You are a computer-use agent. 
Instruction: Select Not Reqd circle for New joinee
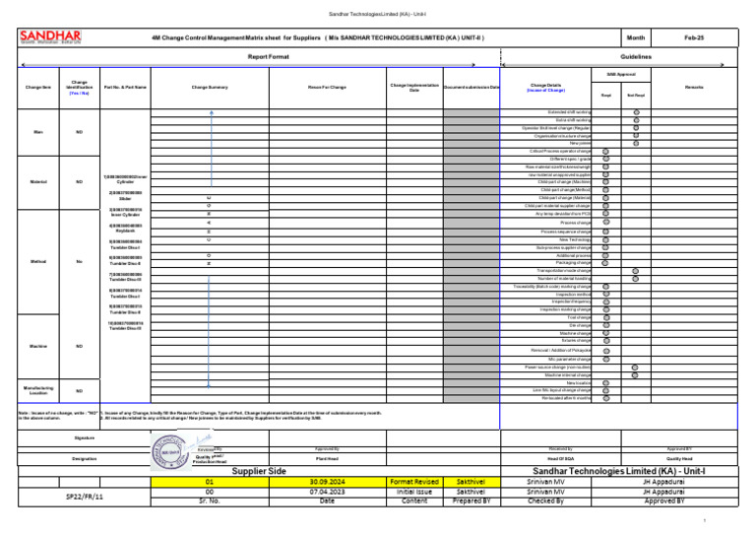click(636, 143)
